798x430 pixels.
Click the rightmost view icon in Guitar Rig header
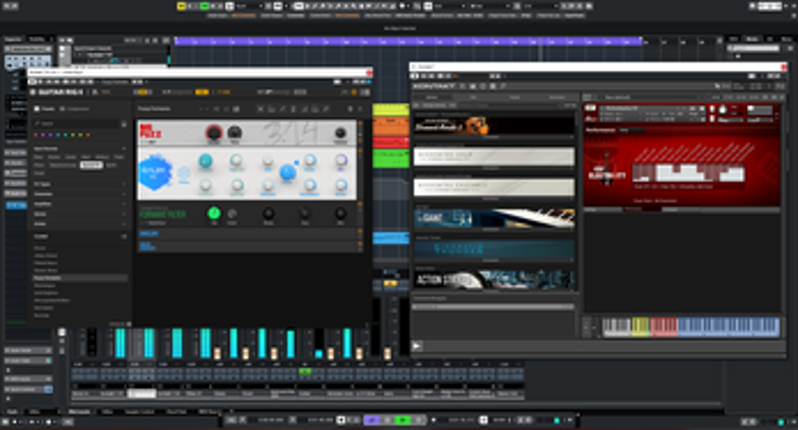coord(365,92)
